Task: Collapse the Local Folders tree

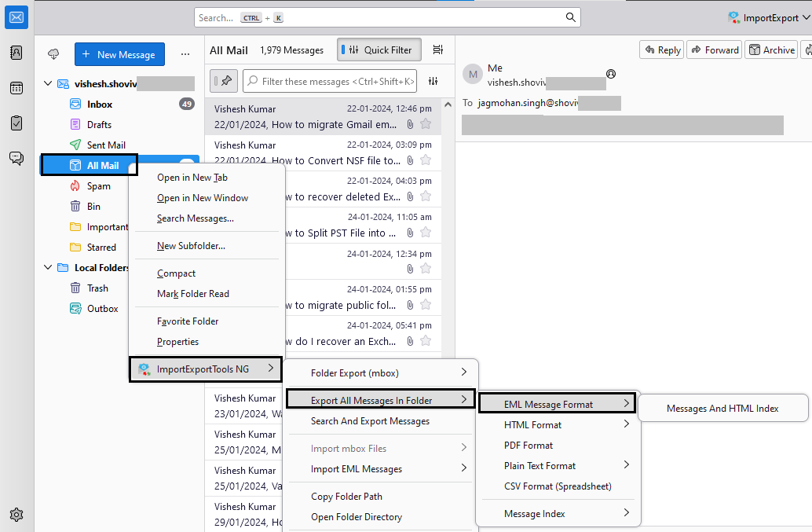Action: point(48,267)
